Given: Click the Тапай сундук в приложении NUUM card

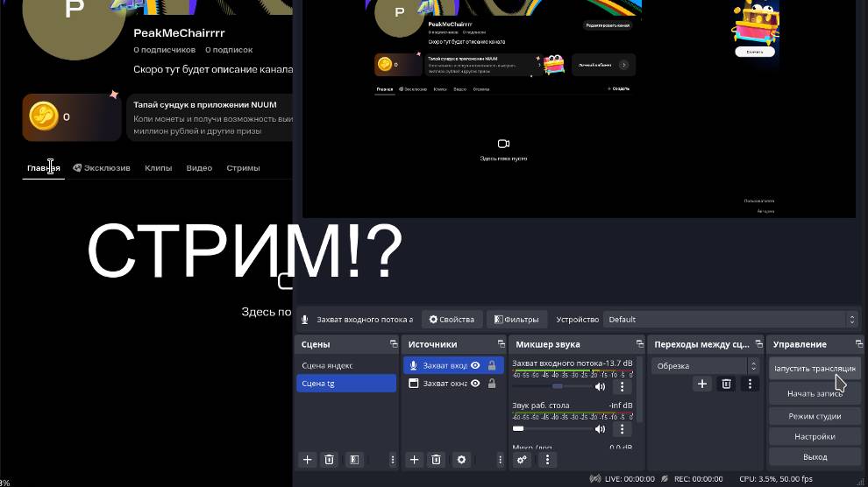Looking at the screenshot, I should coord(210,117).
